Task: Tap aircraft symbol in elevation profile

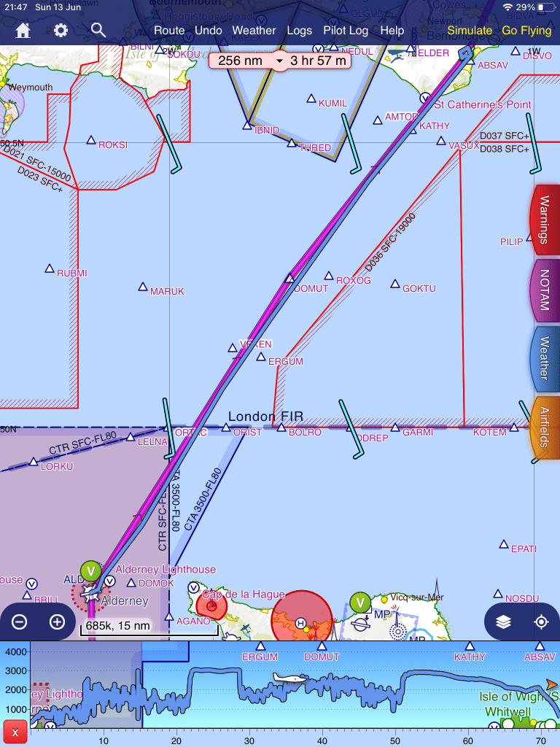Action: 295,678
